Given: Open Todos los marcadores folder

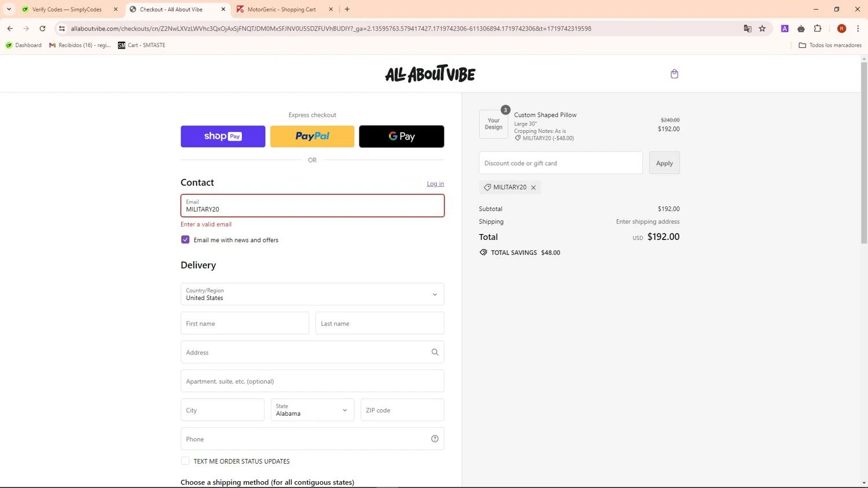Looking at the screenshot, I should (830, 45).
